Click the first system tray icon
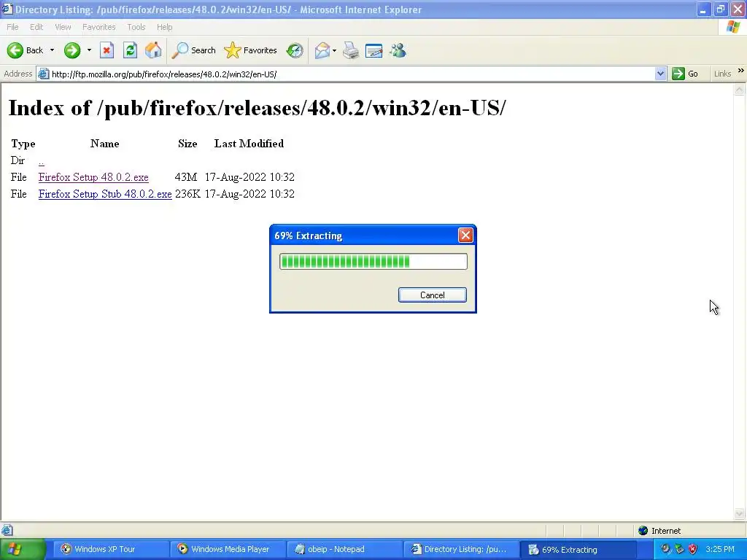The height and width of the screenshot is (560, 747). [666, 549]
